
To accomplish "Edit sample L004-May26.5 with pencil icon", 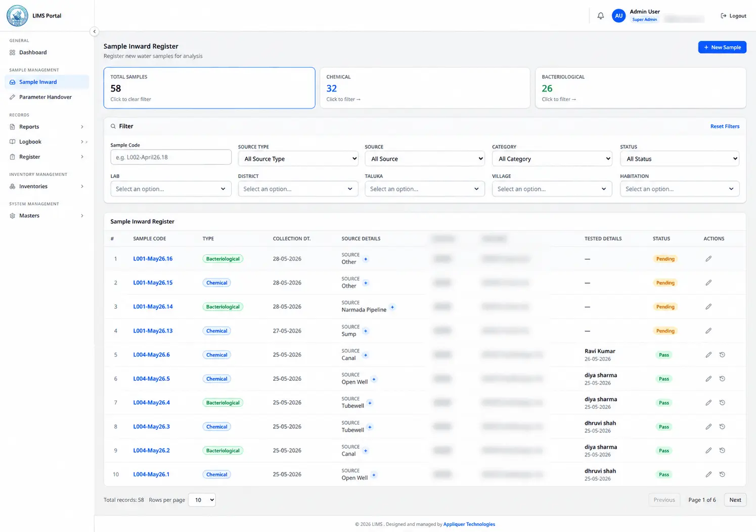I will click(708, 379).
